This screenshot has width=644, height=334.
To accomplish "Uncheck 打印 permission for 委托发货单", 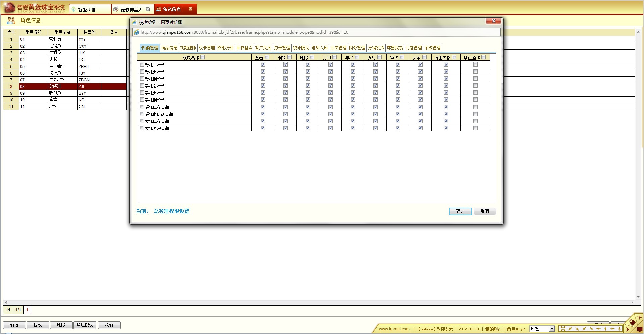I will point(330,86).
